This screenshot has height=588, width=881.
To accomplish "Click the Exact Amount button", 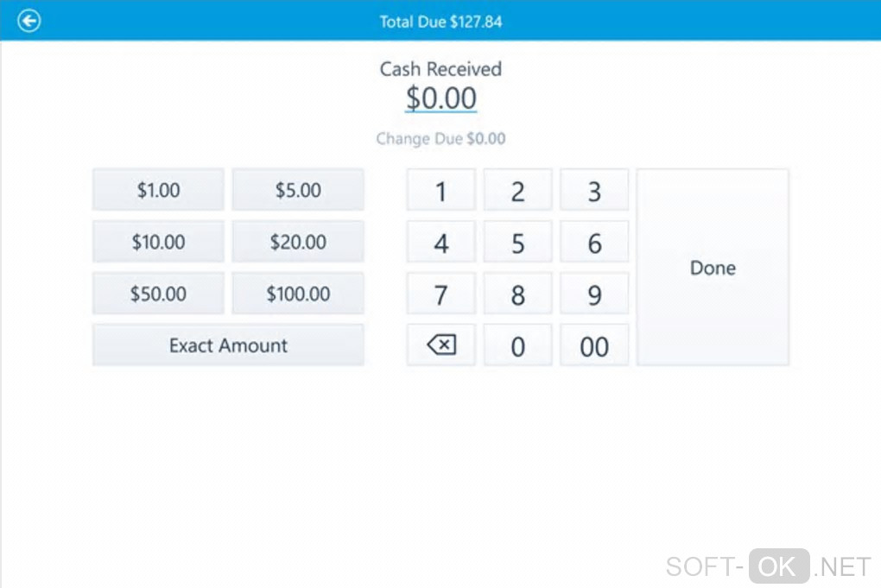I will point(228,345).
